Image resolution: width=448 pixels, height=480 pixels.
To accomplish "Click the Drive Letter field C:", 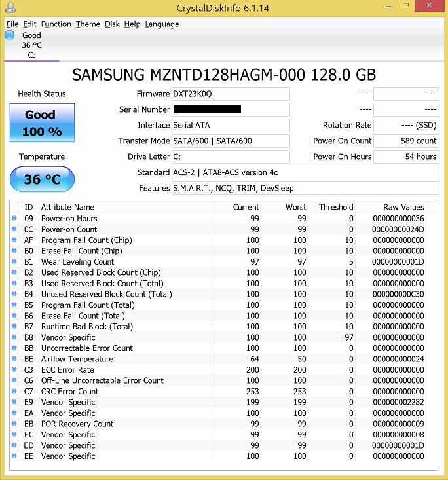I will coord(231,157).
